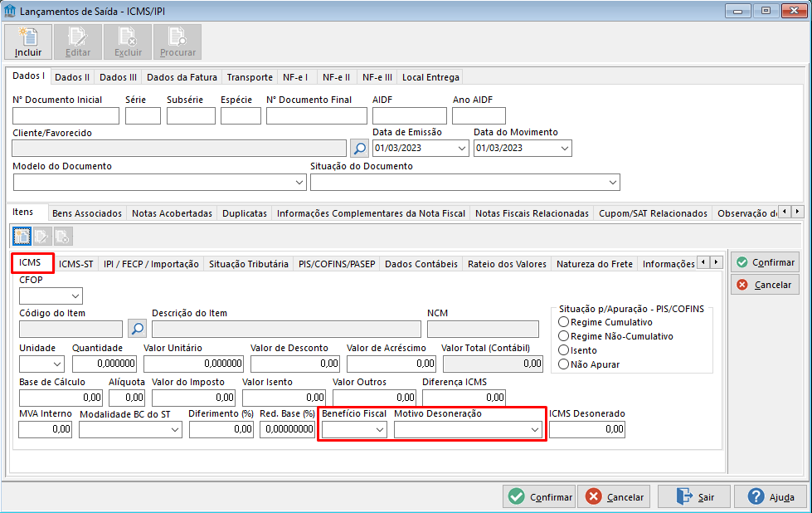
Task: Open the Data de Emissão date dropdown
Action: coord(462,149)
